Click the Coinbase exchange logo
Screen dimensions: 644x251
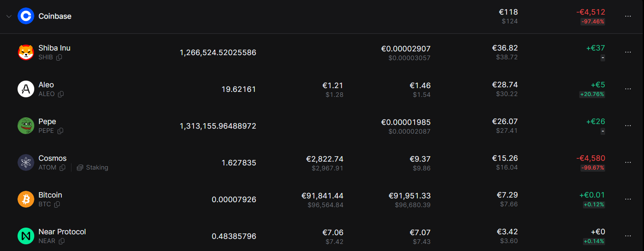(x=25, y=16)
